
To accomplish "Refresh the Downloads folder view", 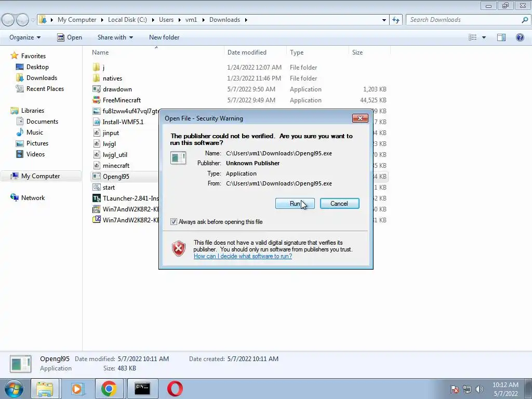I will [x=395, y=20].
